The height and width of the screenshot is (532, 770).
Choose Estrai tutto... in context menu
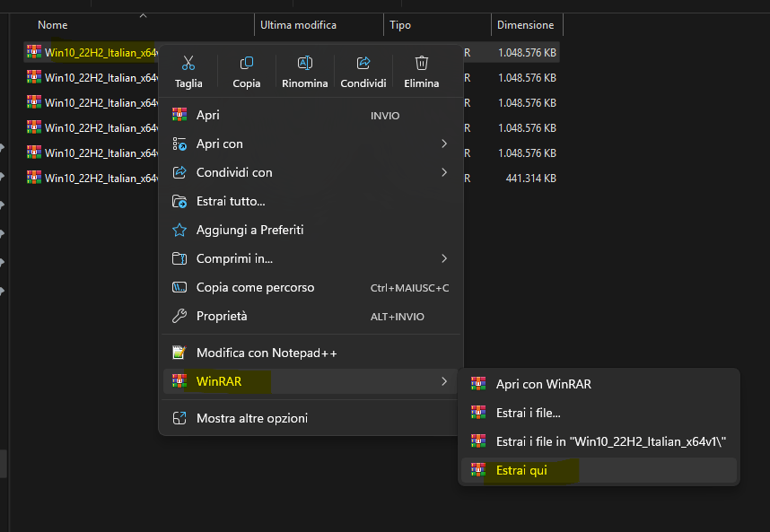[231, 202]
